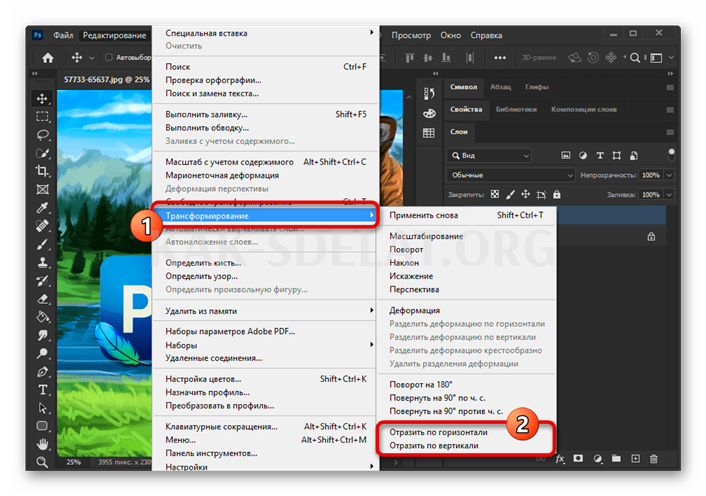Screen dimensions: 706x496
Task: Open the Файл menu
Action: point(63,35)
